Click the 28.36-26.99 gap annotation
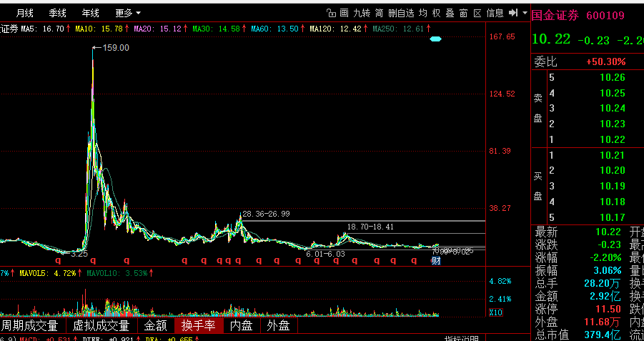Viewport: 644px width, 341px height. coord(266,214)
